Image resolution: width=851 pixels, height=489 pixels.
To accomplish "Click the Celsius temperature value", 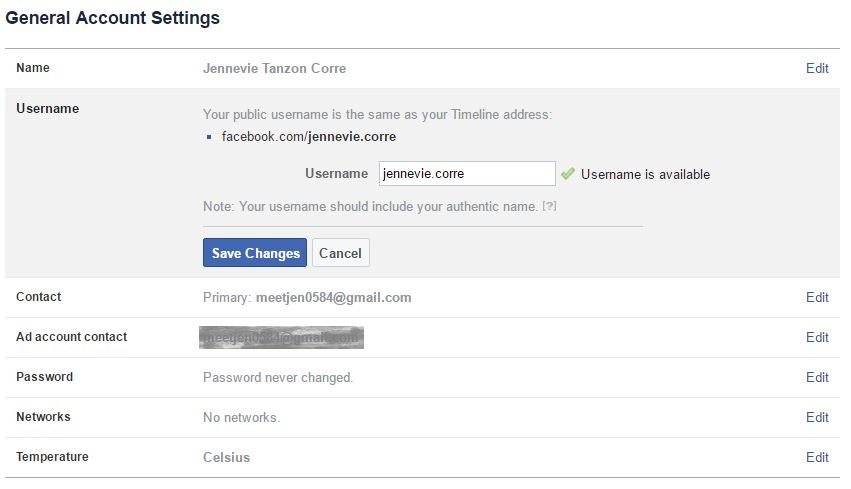I will point(226,458).
